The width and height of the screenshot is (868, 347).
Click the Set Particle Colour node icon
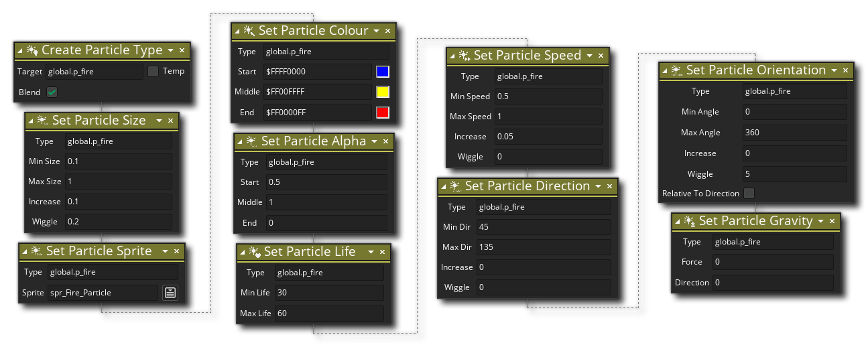click(249, 31)
